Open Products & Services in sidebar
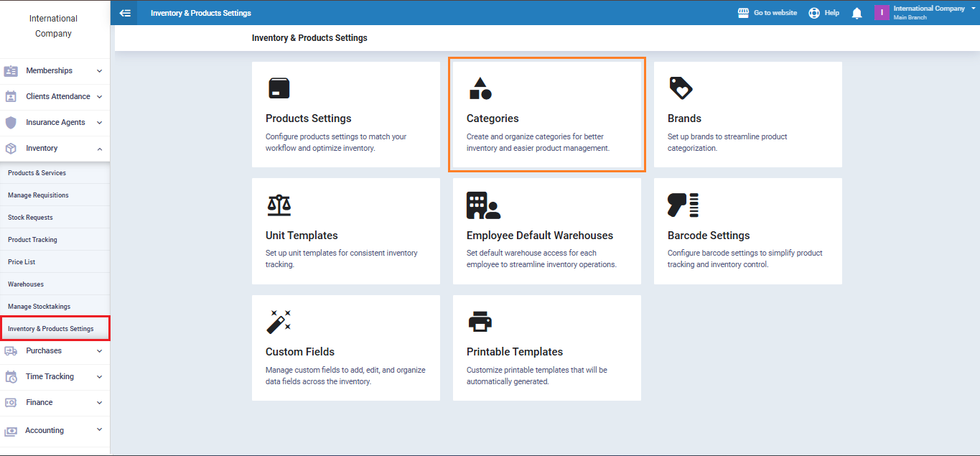Viewport: 980px width, 456px height. (x=37, y=173)
